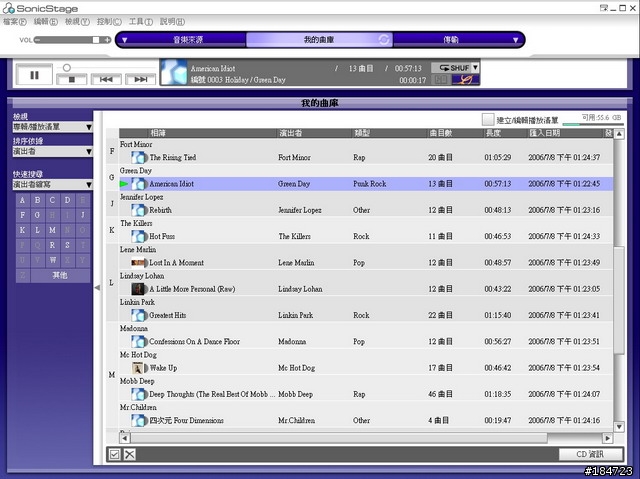Open the 專輯/播放清單 view dropdown
The width and height of the screenshot is (640, 479).
[x=53, y=127]
